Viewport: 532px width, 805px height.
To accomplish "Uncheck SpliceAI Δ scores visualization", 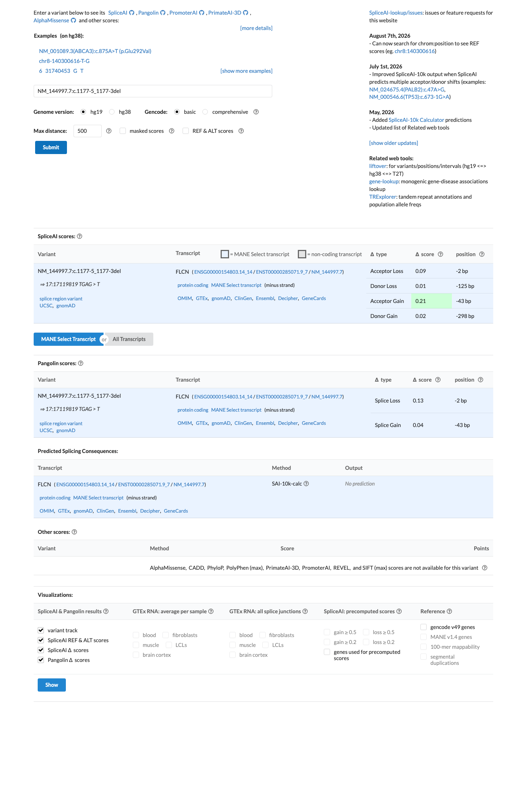I will tap(41, 650).
